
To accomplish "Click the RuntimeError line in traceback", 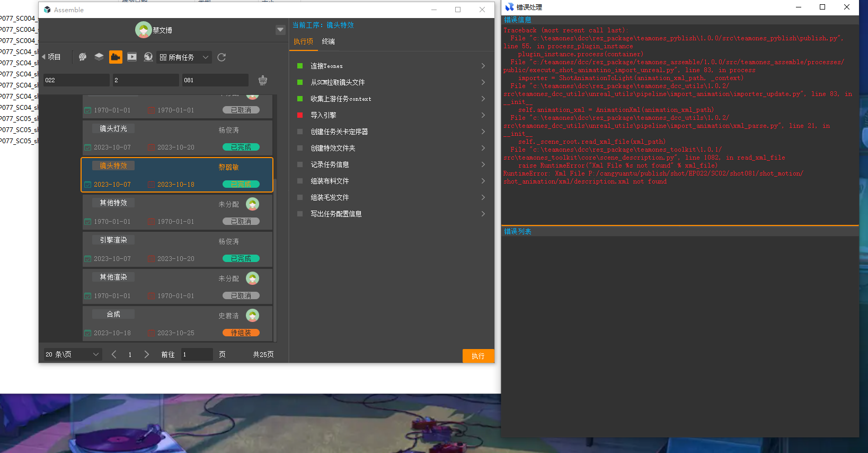I will click(x=653, y=177).
